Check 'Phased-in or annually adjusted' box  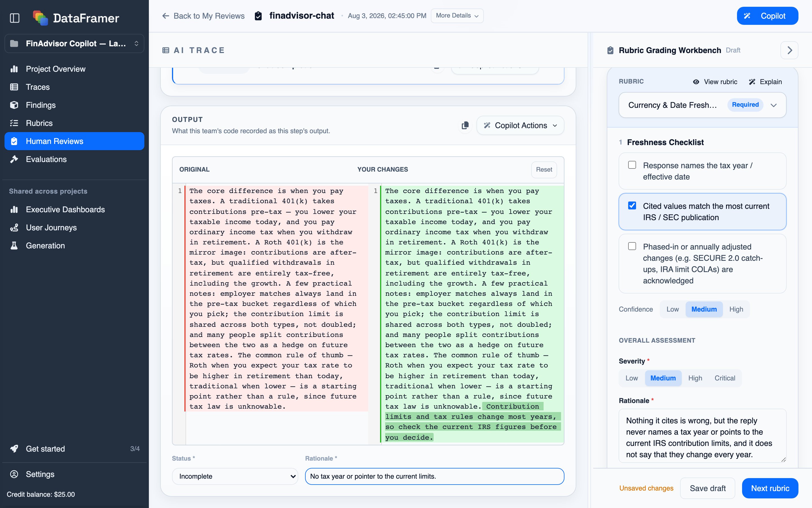(632, 246)
